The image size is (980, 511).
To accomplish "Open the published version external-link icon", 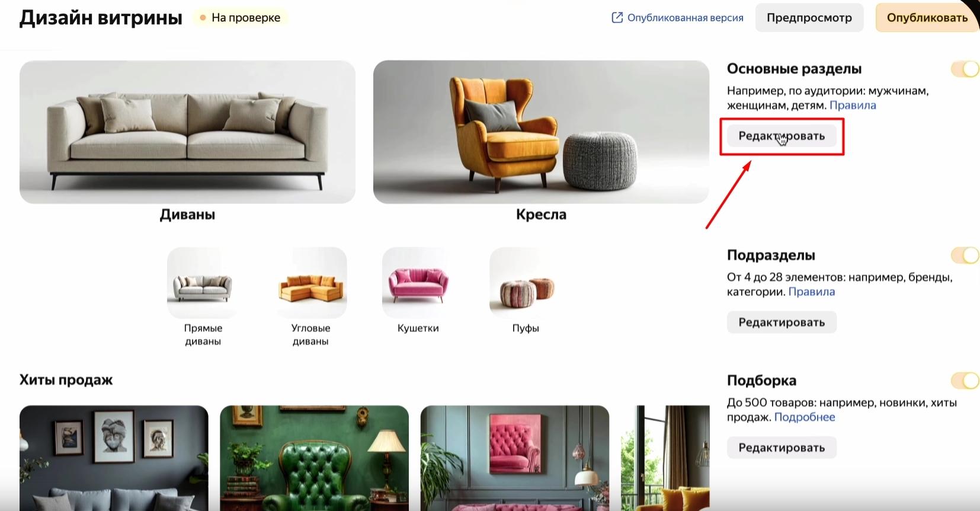I will pos(617,18).
